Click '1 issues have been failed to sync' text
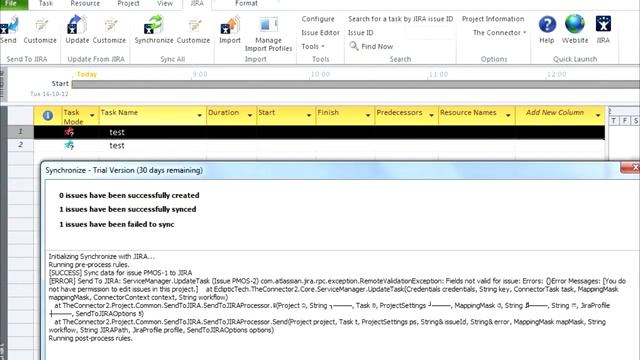 pyautogui.click(x=117, y=224)
